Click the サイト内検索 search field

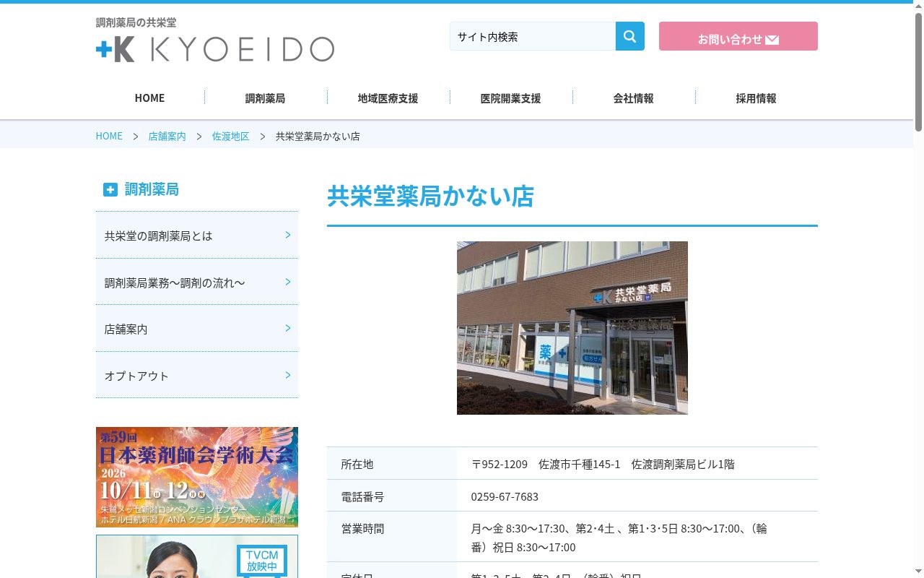[533, 36]
